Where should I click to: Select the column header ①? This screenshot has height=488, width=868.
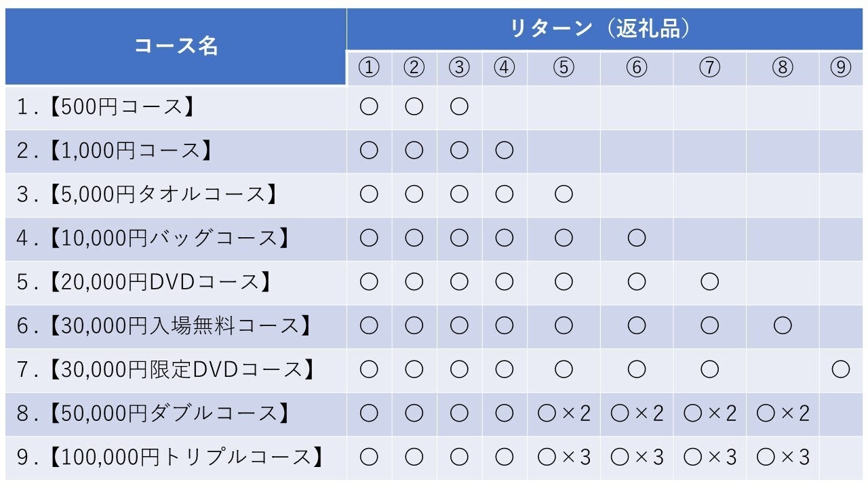368,68
